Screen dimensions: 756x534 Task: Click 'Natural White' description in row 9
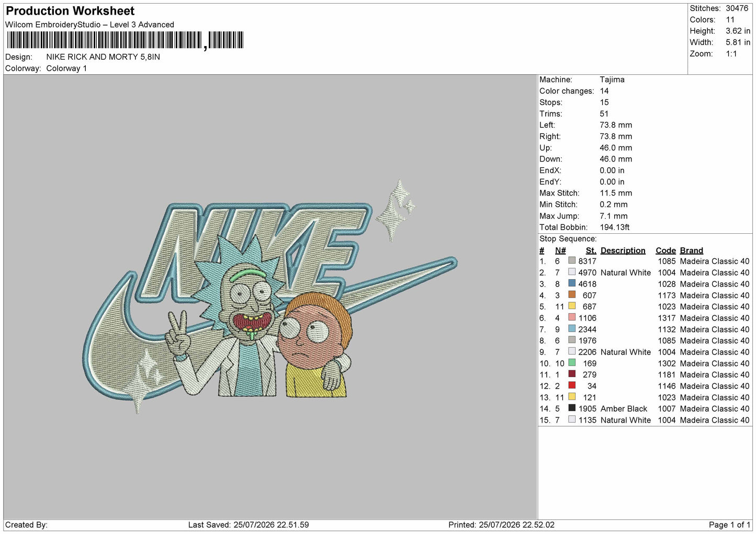(x=626, y=352)
